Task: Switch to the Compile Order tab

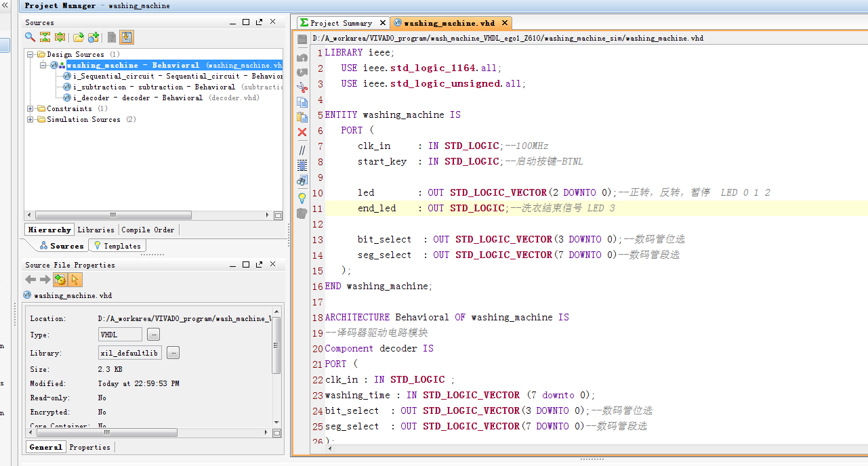Action: 148,230
